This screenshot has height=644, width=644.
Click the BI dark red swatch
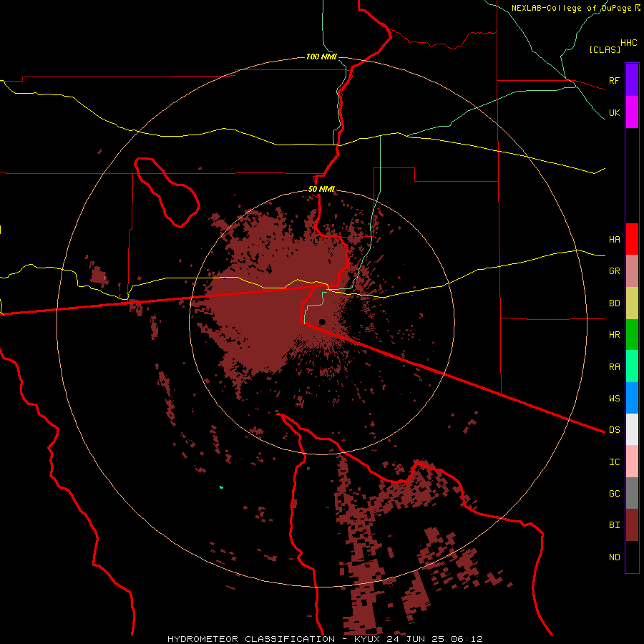coord(632,525)
